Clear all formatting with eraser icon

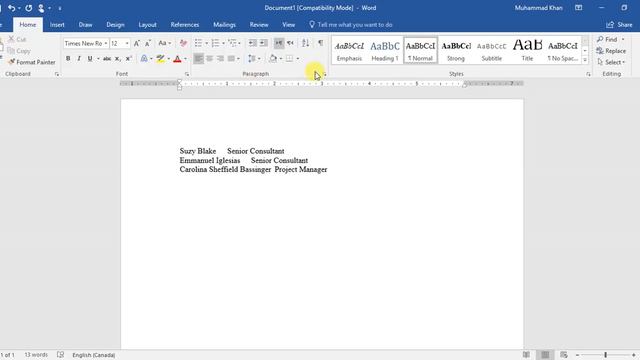(183, 43)
